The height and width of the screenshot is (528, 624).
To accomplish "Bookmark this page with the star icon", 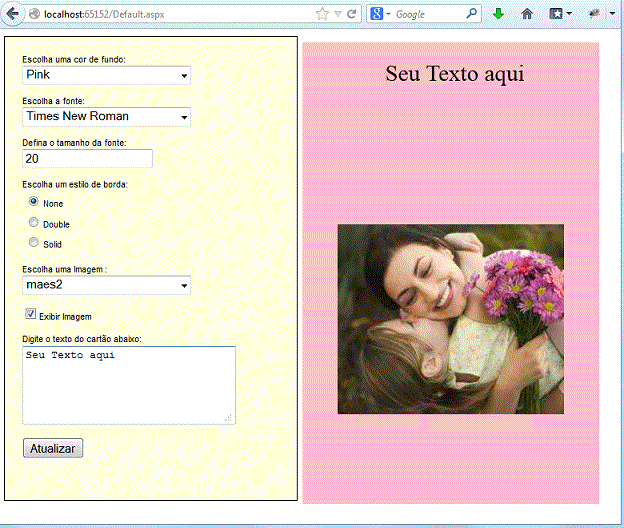I will point(322,14).
